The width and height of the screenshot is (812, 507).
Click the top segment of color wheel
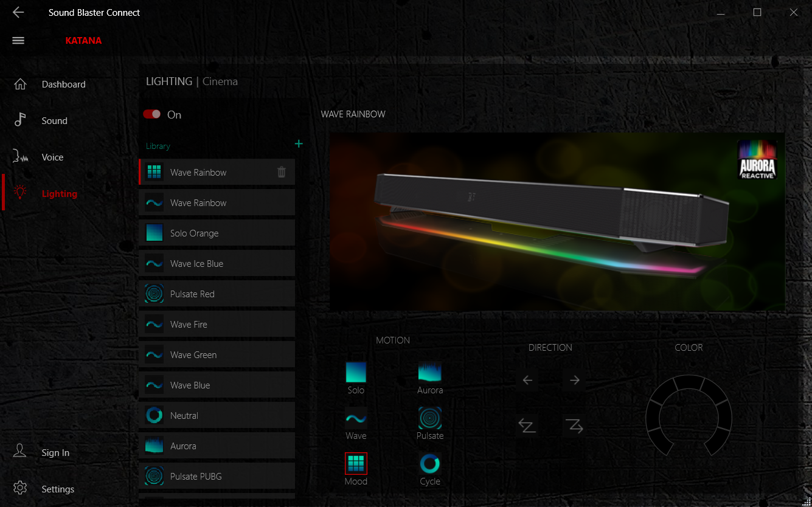click(x=689, y=383)
